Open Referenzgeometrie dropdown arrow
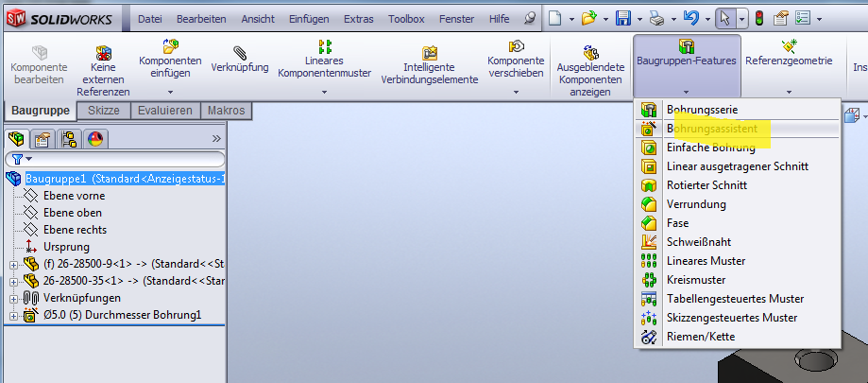 pos(789,92)
